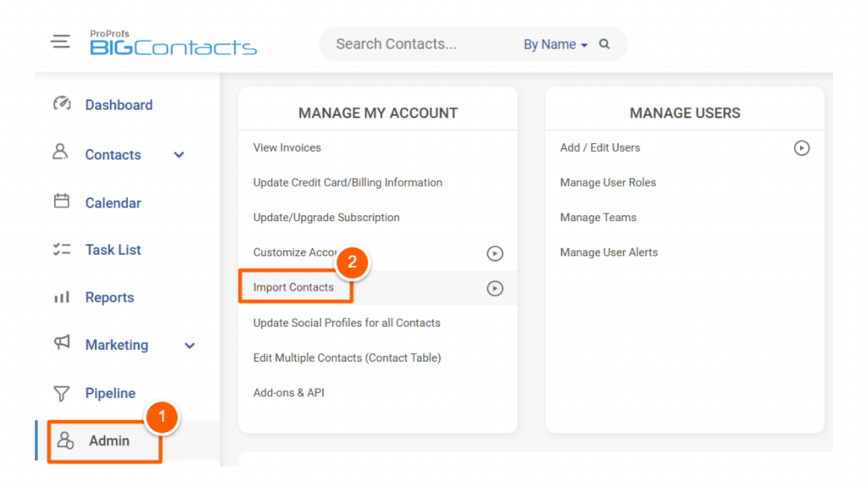Click the Dashboard gauge icon

(x=61, y=104)
